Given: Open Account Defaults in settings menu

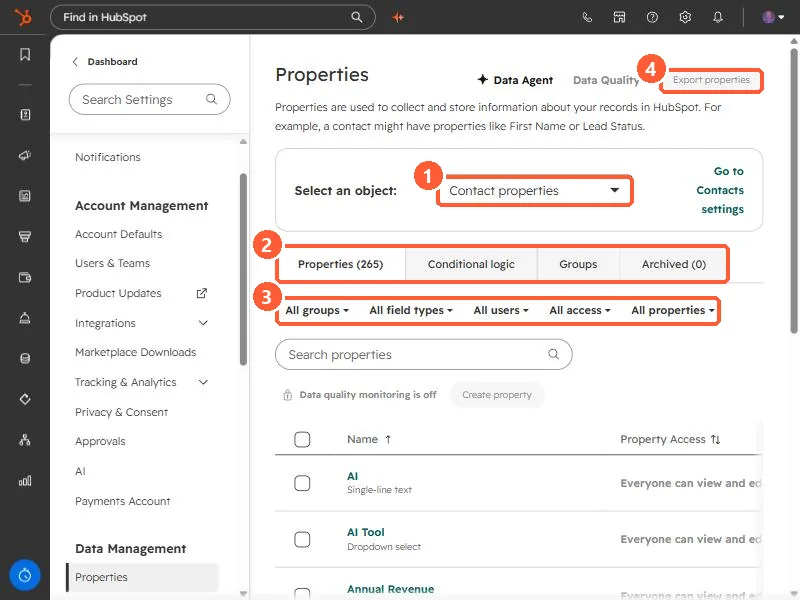Looking at the screenshot, I should pyautogui.click(x=118, y=234).
